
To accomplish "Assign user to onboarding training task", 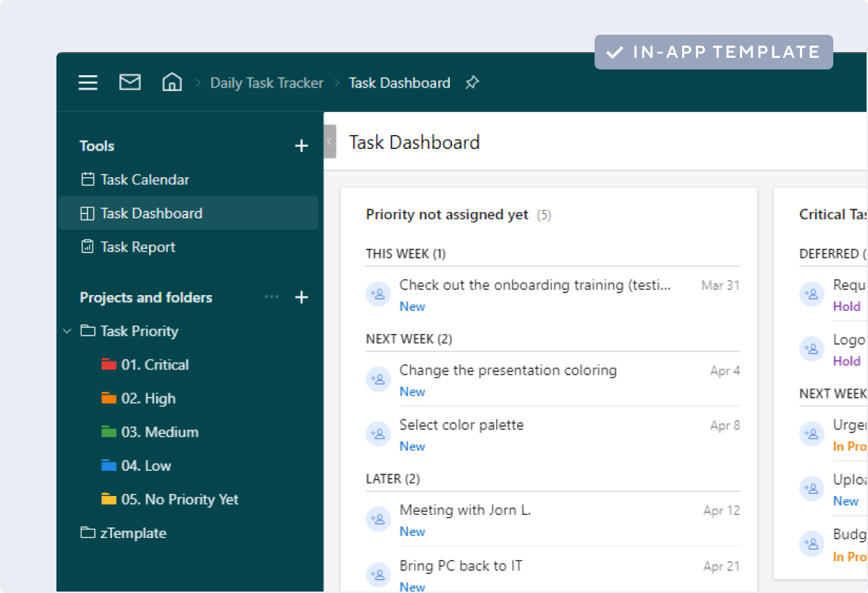I will tap(378, 294).
